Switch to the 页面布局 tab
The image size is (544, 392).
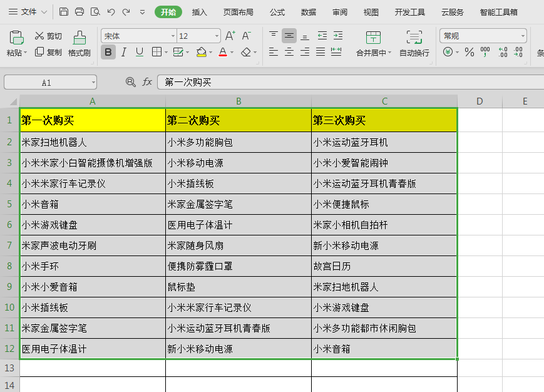coord(238,12)
